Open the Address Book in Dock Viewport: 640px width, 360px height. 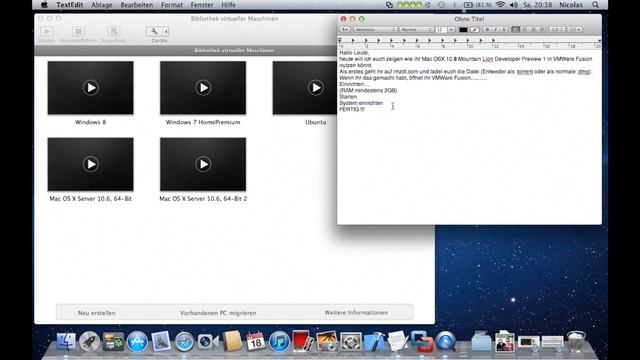tap(232, 342)
